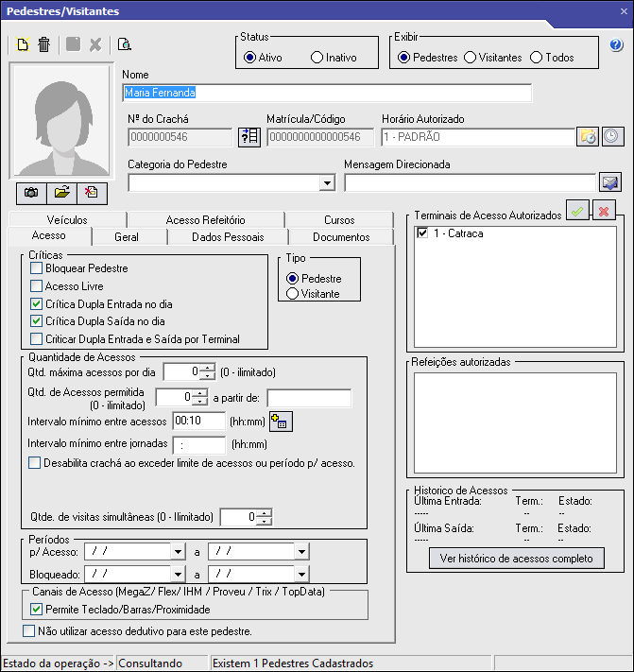634x672 pixels.
Task: Click the badge number lookup icon
Action: coord(248,137)
